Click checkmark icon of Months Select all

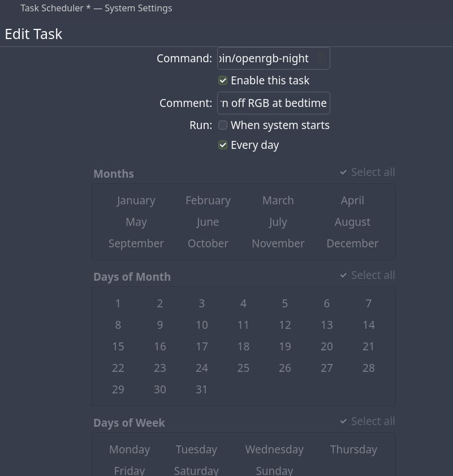(343, 172)
